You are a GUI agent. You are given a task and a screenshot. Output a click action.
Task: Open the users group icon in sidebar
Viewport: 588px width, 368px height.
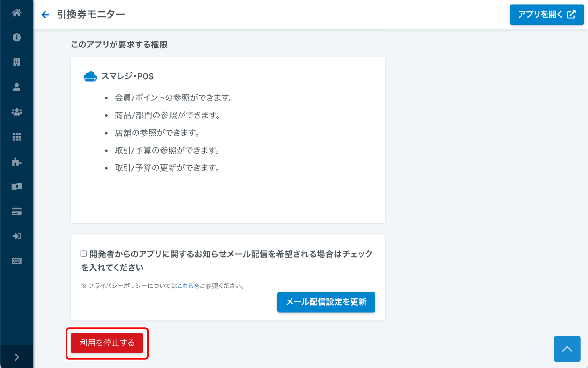[17, 112]
